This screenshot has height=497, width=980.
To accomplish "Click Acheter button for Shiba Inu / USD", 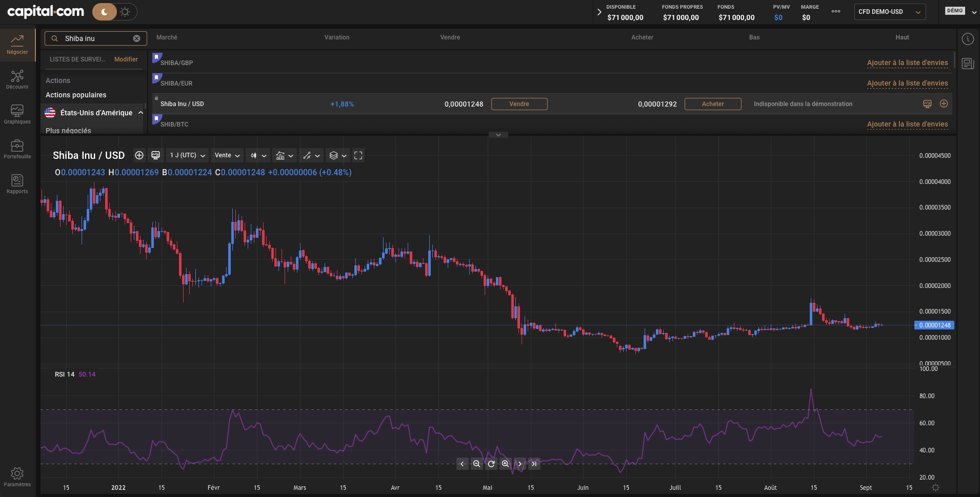I will pos(713,104).
